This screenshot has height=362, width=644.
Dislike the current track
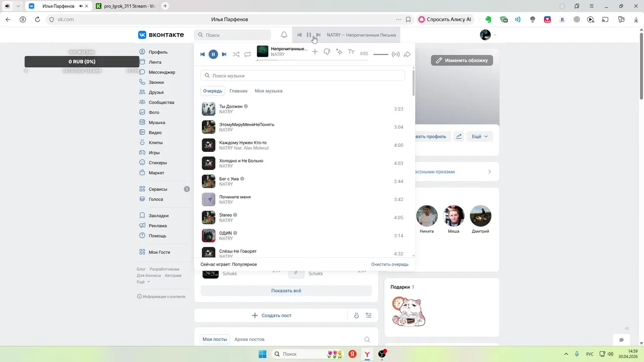tap(327, 52)
